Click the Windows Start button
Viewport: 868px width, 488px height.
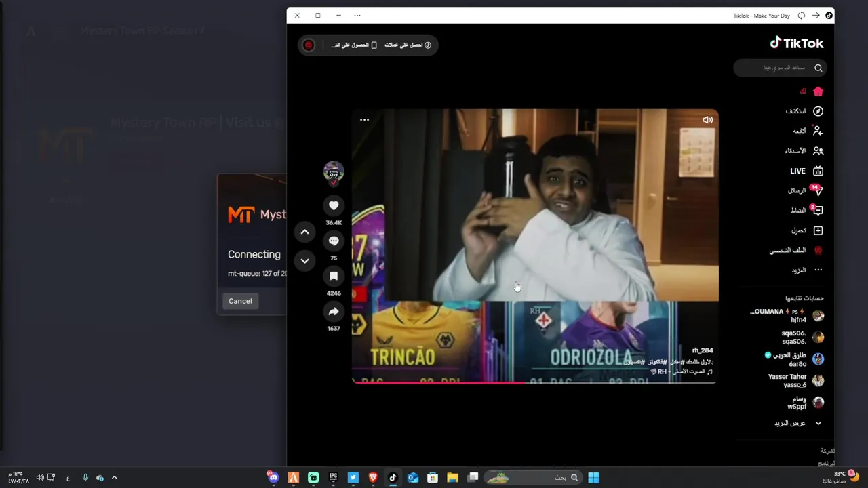[x=593, y=478]
